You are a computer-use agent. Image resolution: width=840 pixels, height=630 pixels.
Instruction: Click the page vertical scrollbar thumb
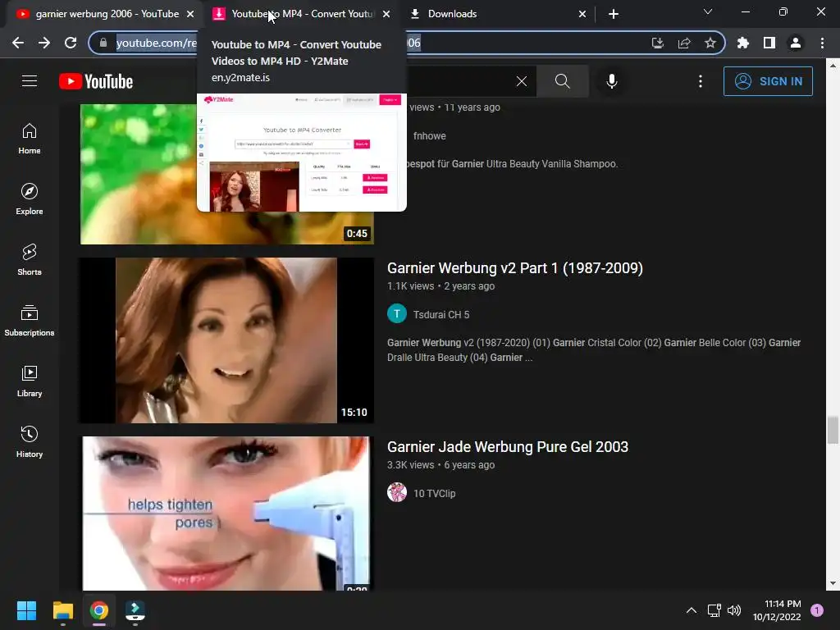pyautogui.click(x=833, y=430)
